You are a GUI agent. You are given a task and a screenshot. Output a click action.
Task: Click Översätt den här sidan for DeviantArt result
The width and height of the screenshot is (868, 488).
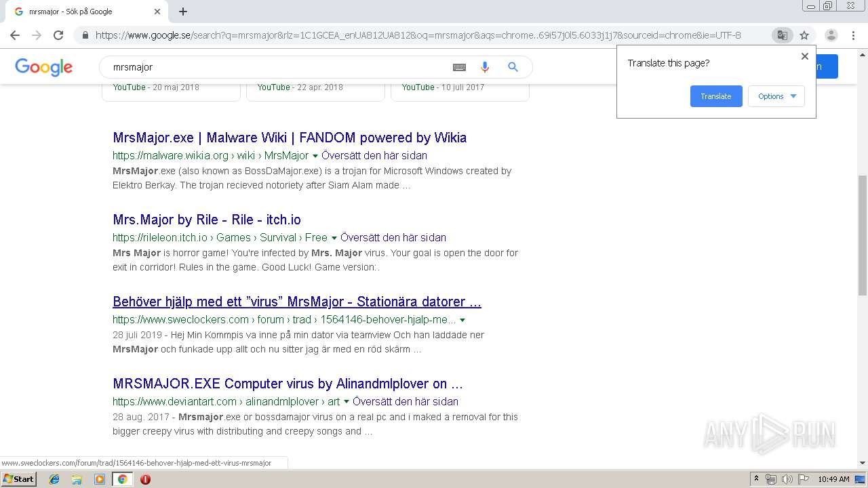pyautogui.click(x=406, y=401)
